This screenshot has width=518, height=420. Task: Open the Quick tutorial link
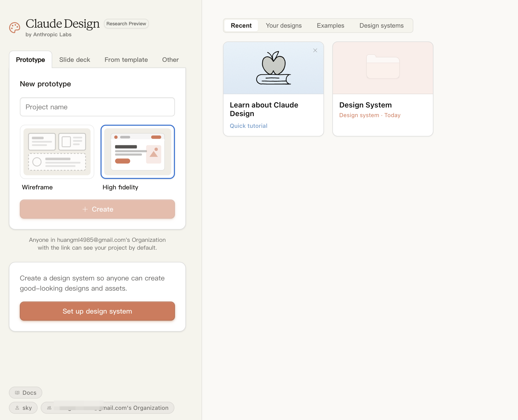tap(248, 126)
